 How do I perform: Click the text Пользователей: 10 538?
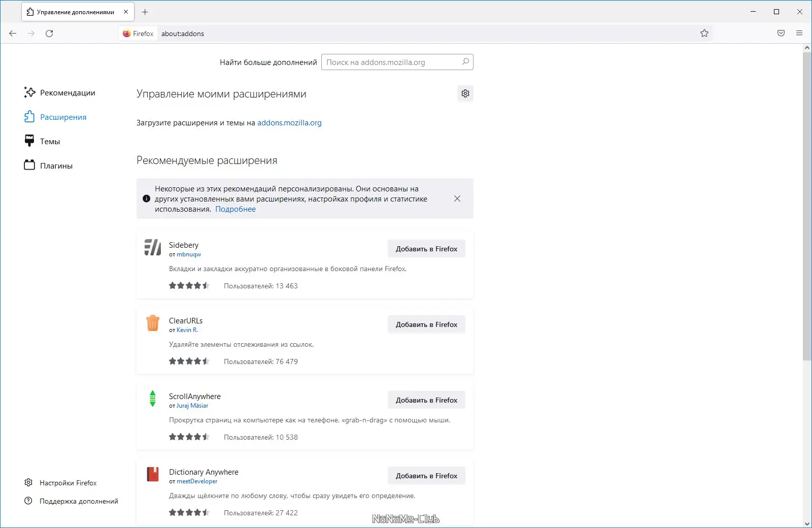(x=261, y=437)
